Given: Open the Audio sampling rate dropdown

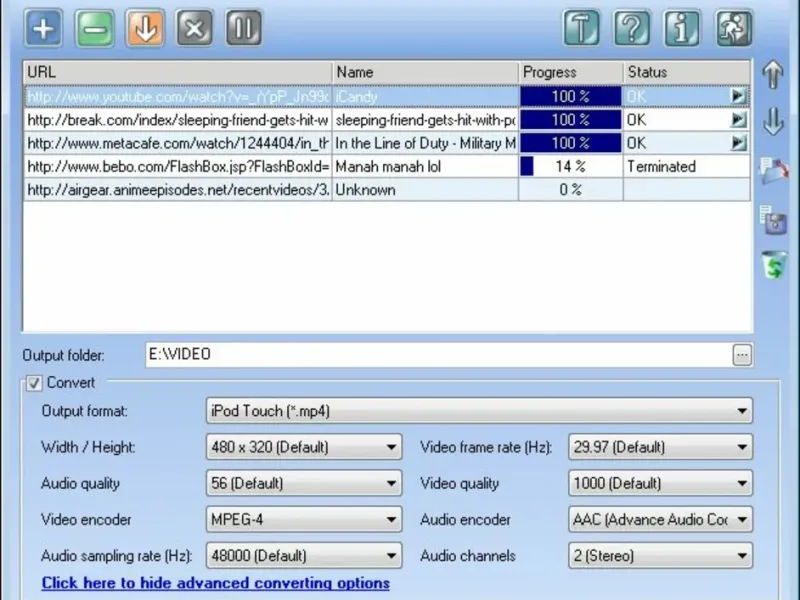Looking at the screenshot, I should click(x=304, y=556).
